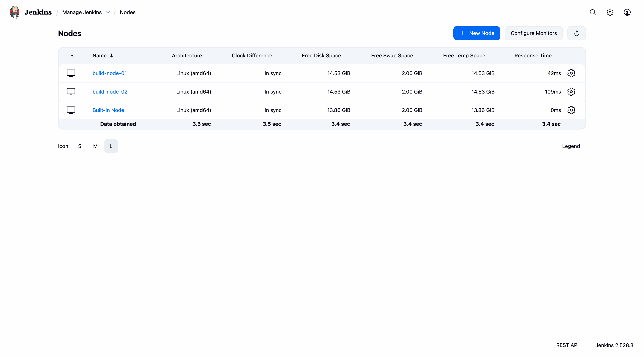Screen dimensions: 644x357
Task: Click Manage Jenkins breadcrumb link
Action: 82,12
